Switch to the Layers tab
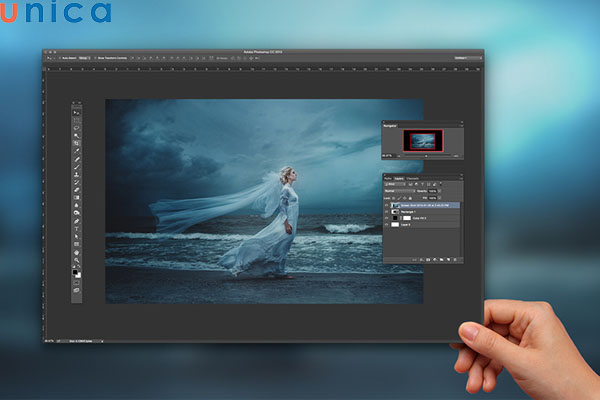Image resolution: width=600 pixels, height=400 pixels. 399,179
